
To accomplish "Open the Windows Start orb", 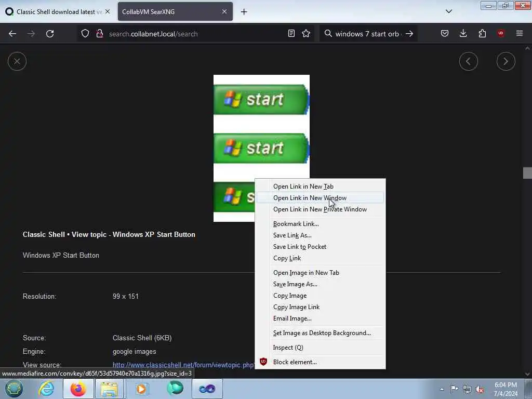I will pyautogui.click(x=14, y=389).
